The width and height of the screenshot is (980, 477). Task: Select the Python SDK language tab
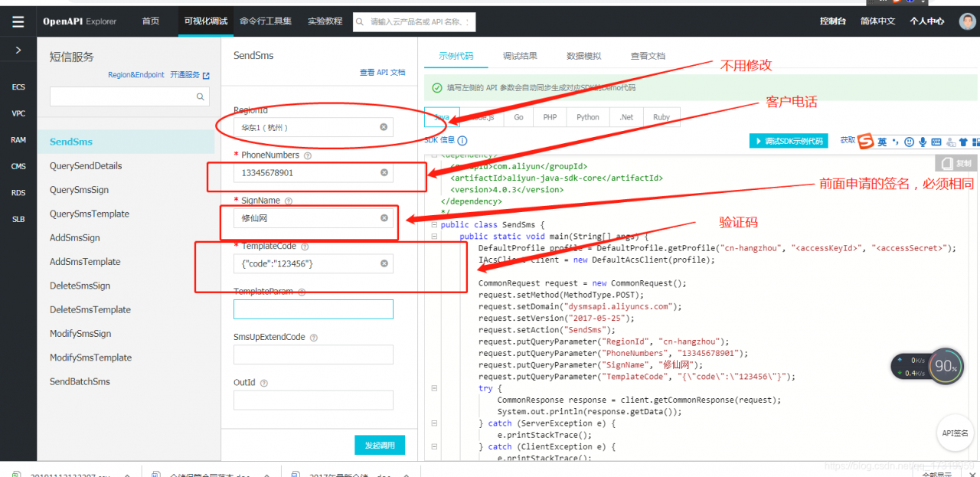(588, 117)
